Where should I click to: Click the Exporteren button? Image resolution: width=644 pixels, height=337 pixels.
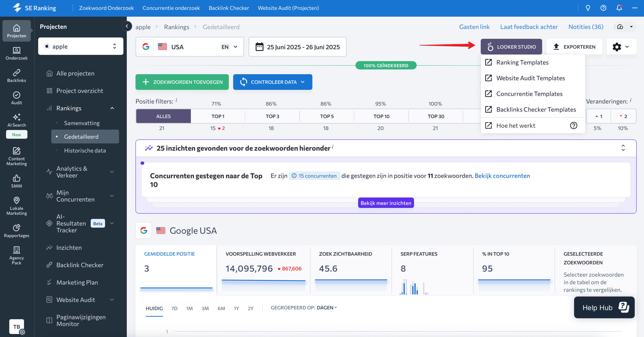coord(574,47)
